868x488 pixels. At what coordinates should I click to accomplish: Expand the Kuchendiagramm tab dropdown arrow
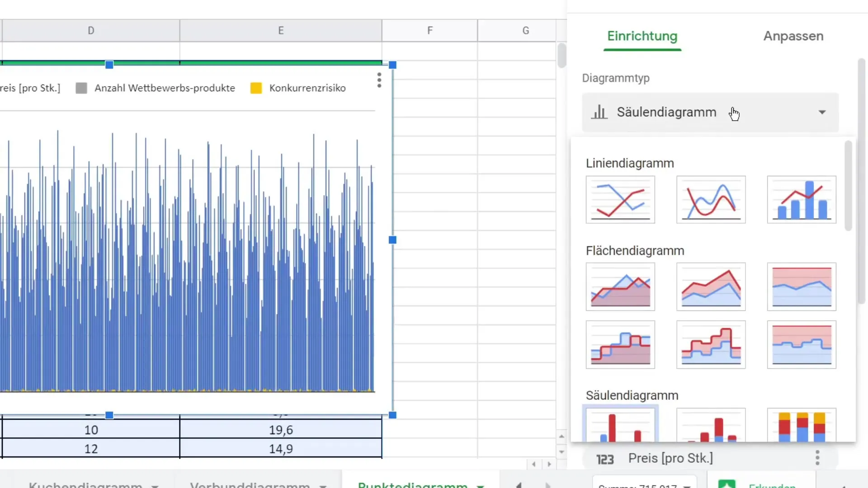pos(155,486)
